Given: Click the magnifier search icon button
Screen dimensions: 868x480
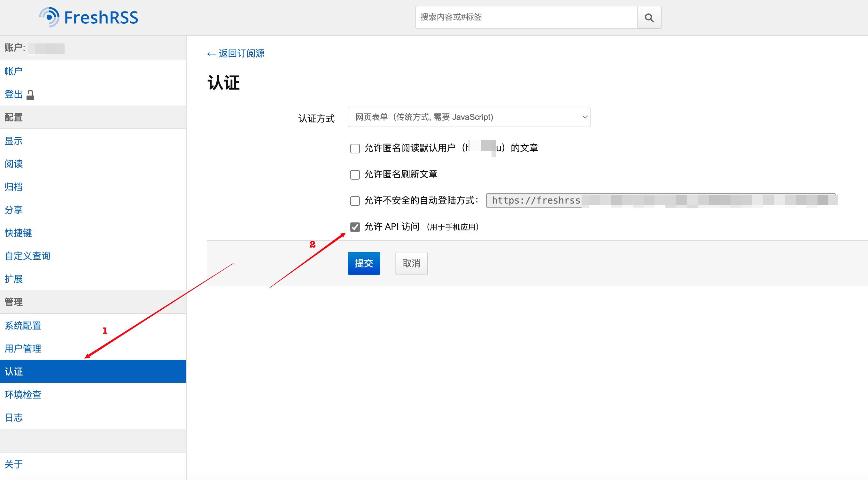Looking at the screenshot, I should (649, 17).
